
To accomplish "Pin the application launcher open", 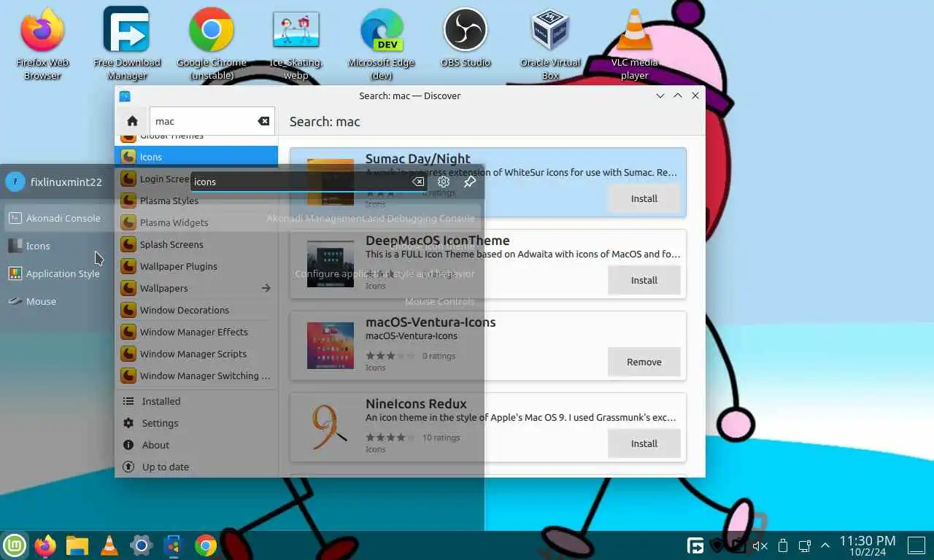I will [470, 182].
